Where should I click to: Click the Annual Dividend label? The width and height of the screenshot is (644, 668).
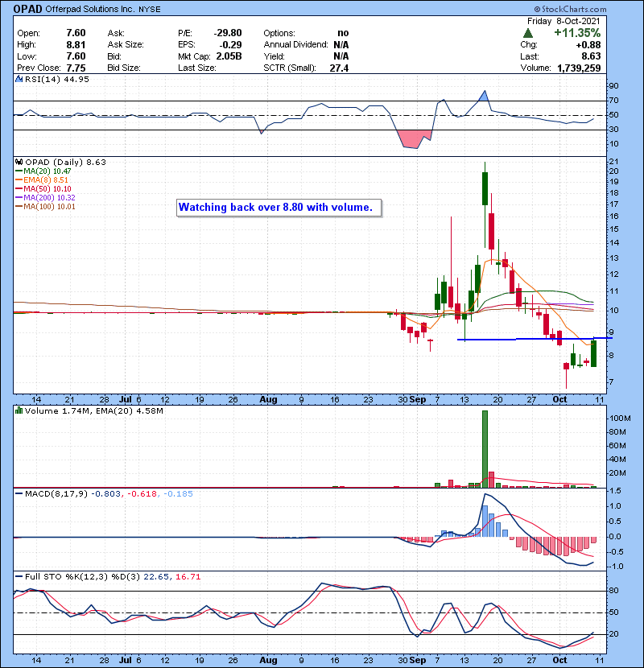click(x=295, y=45)
